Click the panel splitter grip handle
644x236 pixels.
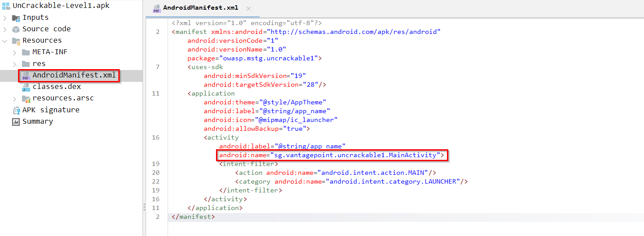[x=144, y=207]
